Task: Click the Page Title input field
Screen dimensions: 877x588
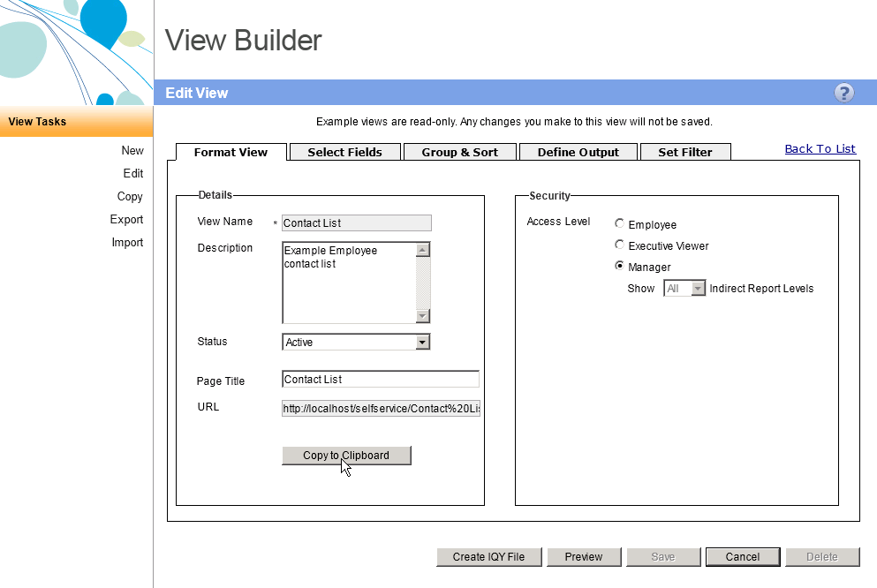Action: coord(380,380)
